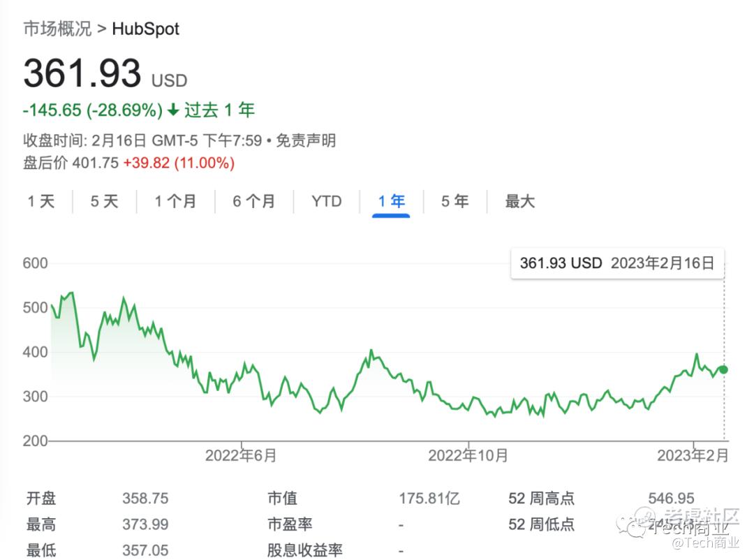
Task: Click the green endpoint dot on the chart
Action: click(723, 369)
